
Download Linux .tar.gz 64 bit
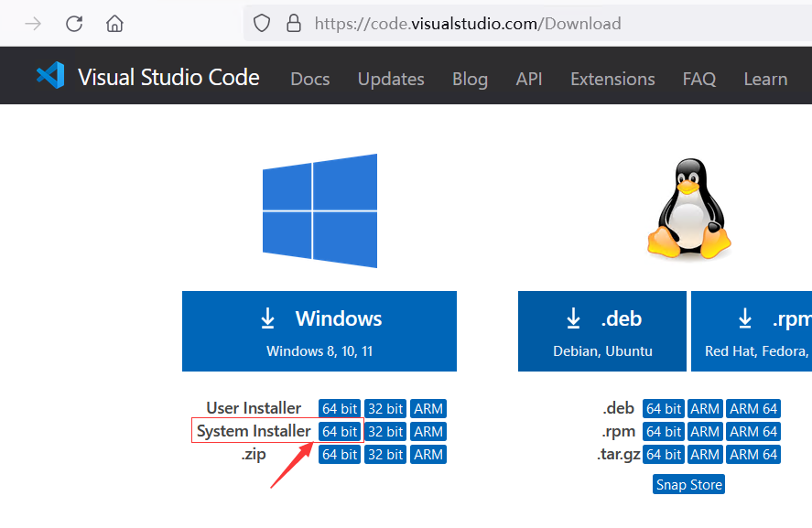coord(664,455)
